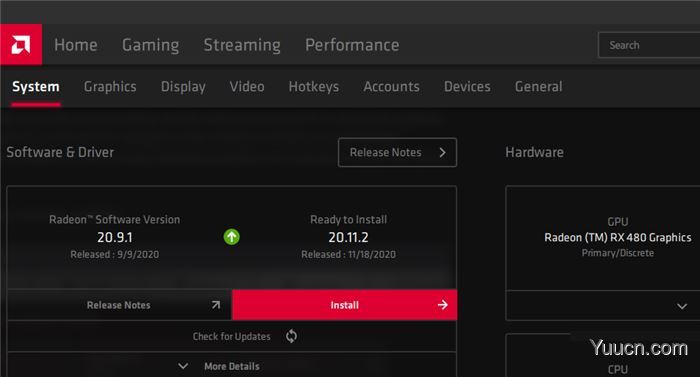Click the Software & Driver heading

(60, 152)
